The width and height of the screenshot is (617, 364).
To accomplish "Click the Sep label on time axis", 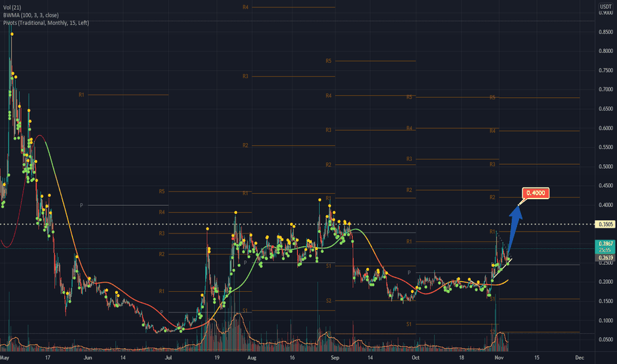I will 335,357.
